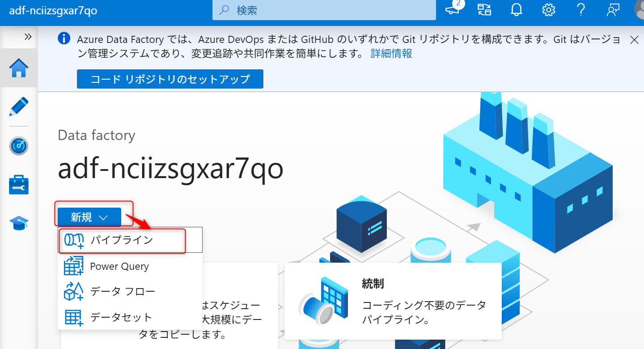Open the Manage toolbox icon
This screenshot has height=349, width=644.
[x=19, y=184]
